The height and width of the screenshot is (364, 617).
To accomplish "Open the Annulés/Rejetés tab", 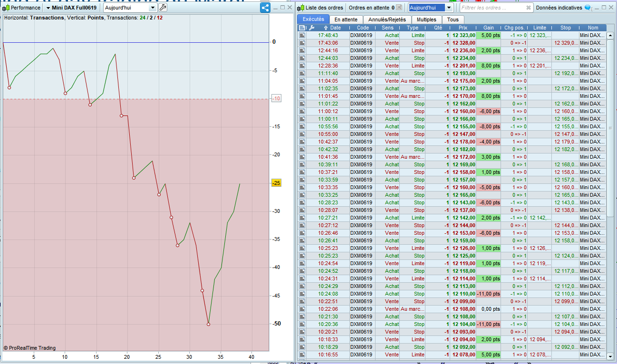I will [387, 19].
